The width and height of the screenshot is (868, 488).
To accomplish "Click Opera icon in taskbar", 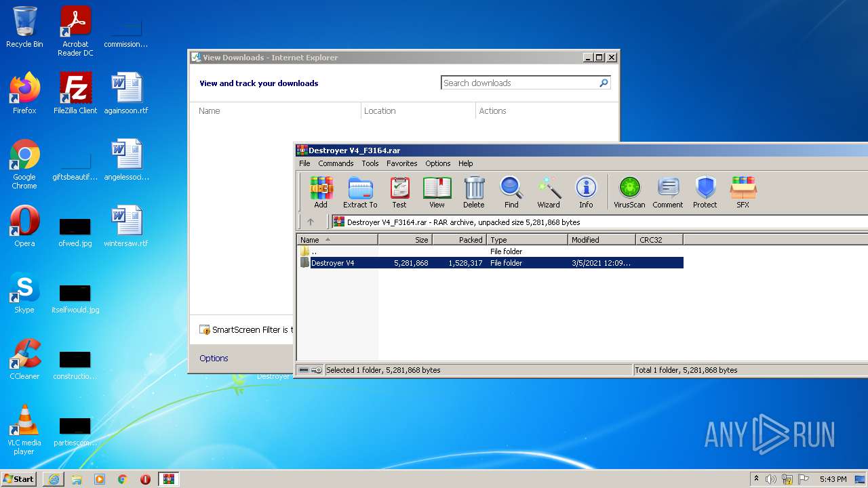I will tap(145, 479).
